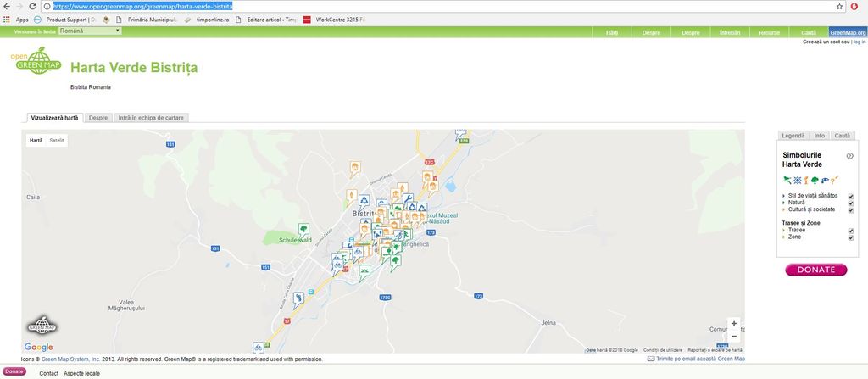The image size is (868, 379).
Task: Switch map to Satelit view
Action: click(56, 140)
